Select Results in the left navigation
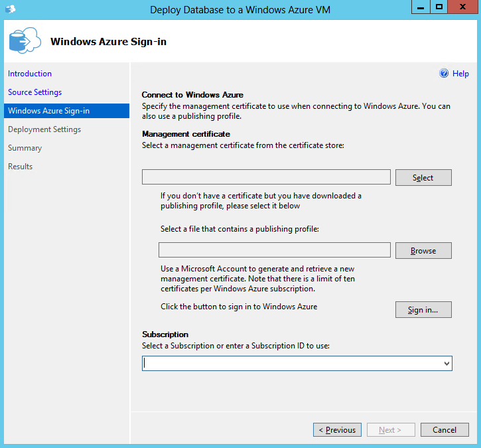Image resolution: width=481 pixels, height=448 pixels. click(x=20, y=167)
